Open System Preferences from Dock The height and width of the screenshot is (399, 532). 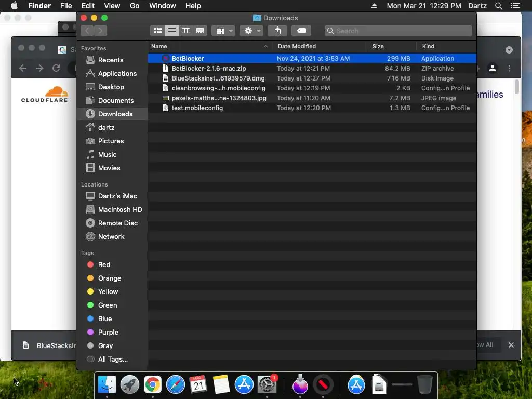pyautogui.click(x=267, y=384)
